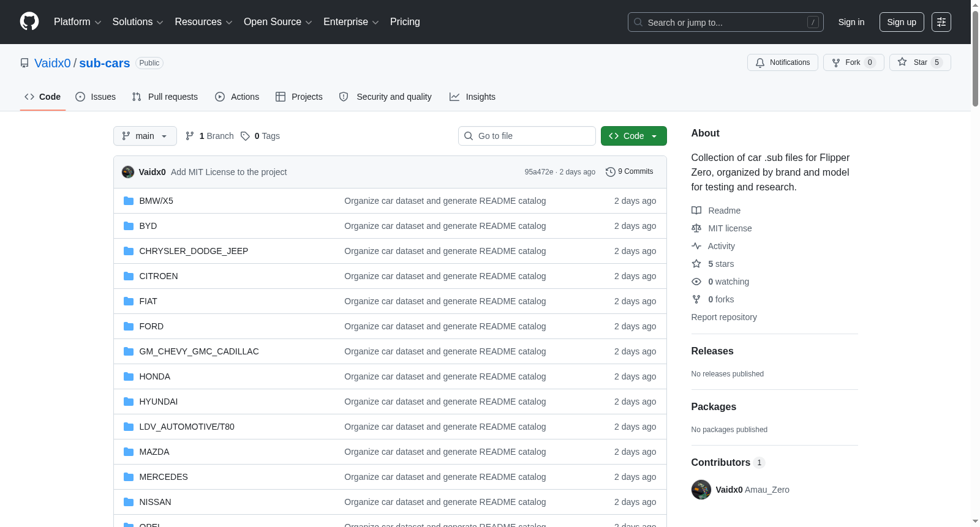Expand the Solutions menu

tap(138, 22)
